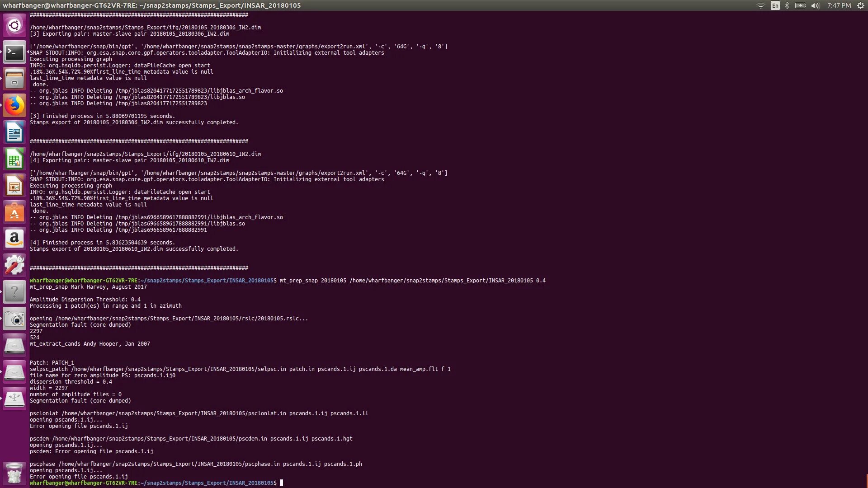Viewport: 868px width, 488px height.
Task: Open the session power gear menu
Action: pyautogui.click(x=860, y=5)
